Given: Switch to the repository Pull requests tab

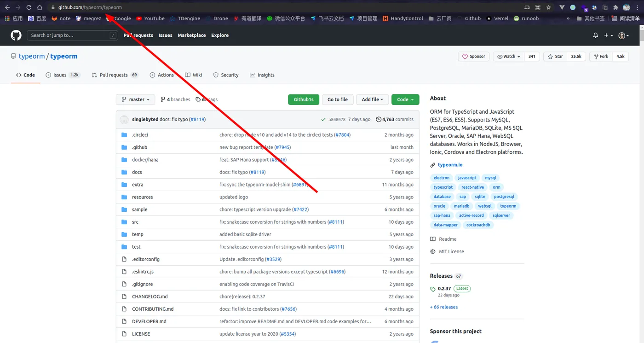Looking at the screenshot, I should point(115,75).
